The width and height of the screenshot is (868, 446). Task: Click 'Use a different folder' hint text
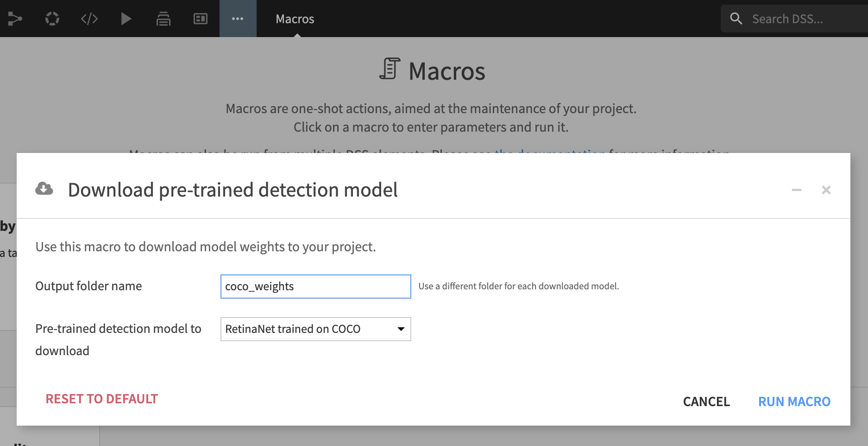click(519, 287)
